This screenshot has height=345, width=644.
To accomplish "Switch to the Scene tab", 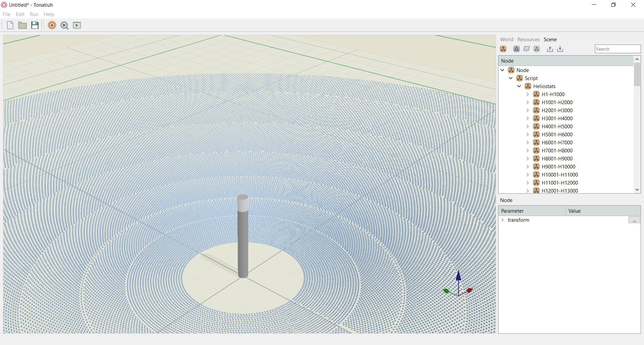I will point(550,40).
